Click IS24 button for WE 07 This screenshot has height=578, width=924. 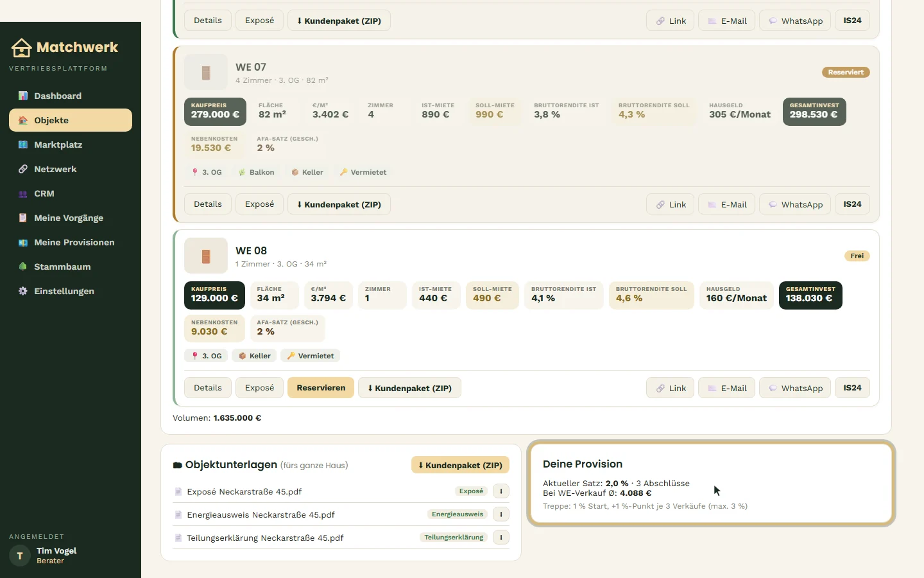[852, 204]
